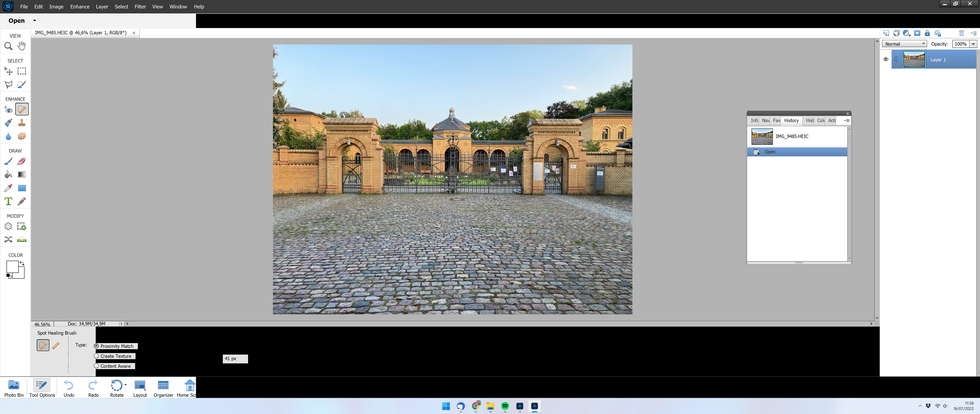Screen dimensions: 980x414
Task: Open the Enhance menu
Action: coord(79,7)
